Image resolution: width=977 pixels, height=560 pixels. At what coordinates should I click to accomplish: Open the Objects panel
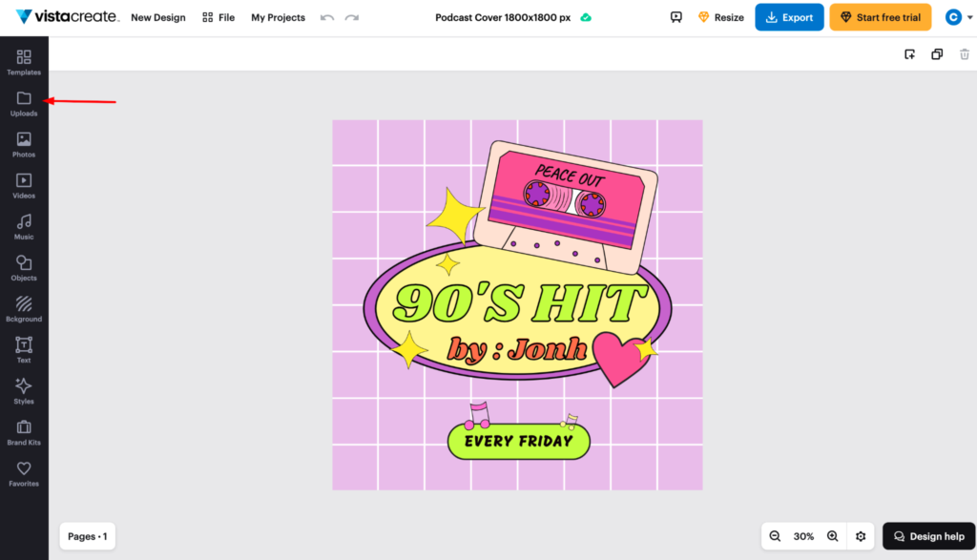coord(24,268)
